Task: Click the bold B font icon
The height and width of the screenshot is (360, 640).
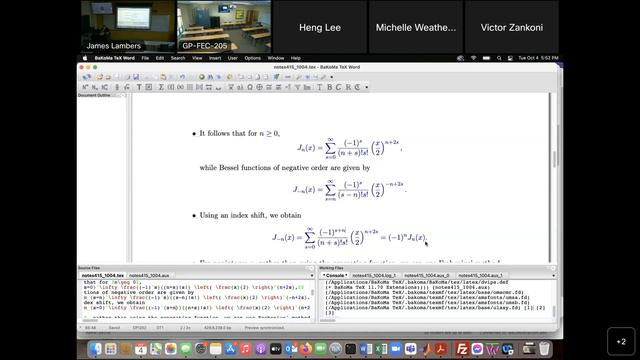Action: coord(330,87)
